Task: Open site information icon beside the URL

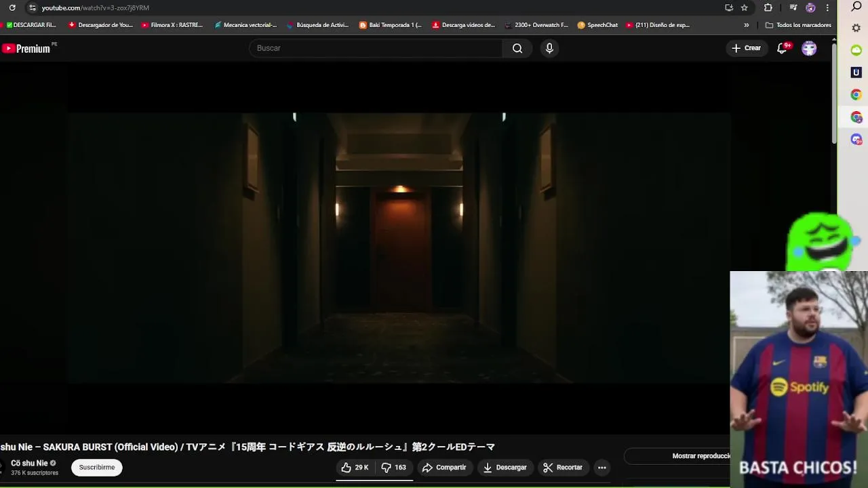Action: coord(32,7)
